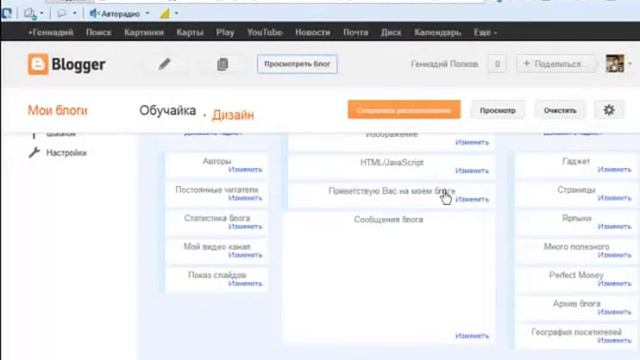Screen dimensions: 640x360
Task: Select the Сообщения блога title text
Action: click(389, 220)
